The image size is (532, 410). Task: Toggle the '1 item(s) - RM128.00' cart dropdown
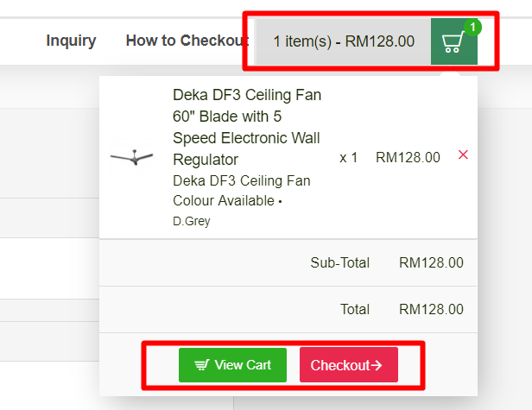click(x=344, y=41)
